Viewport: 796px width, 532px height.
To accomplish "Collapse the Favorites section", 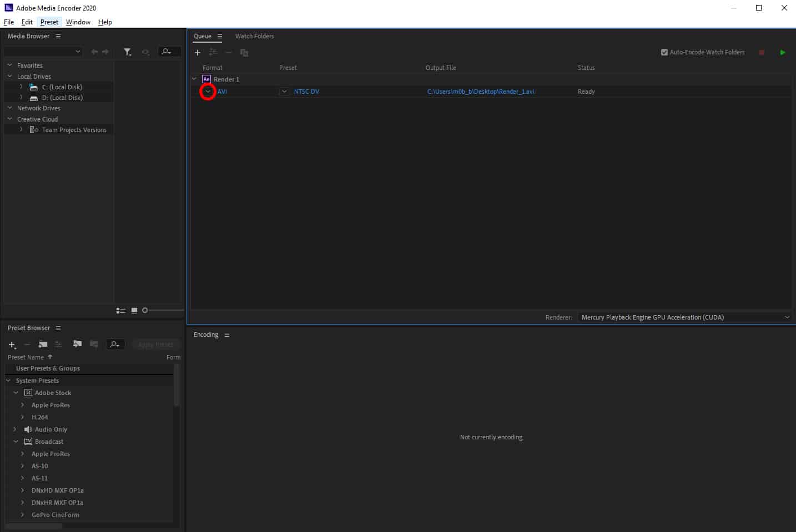I will (9, 65).
